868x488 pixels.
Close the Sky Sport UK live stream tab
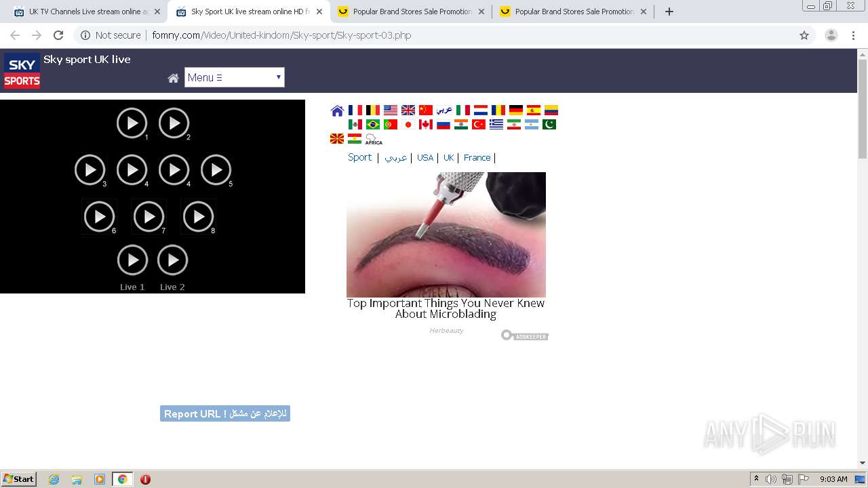319,12
